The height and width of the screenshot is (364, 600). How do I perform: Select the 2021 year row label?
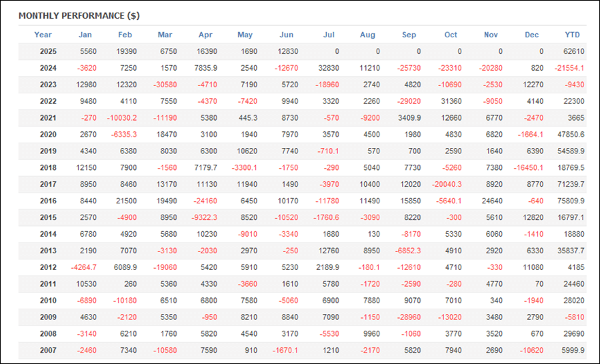48,118
